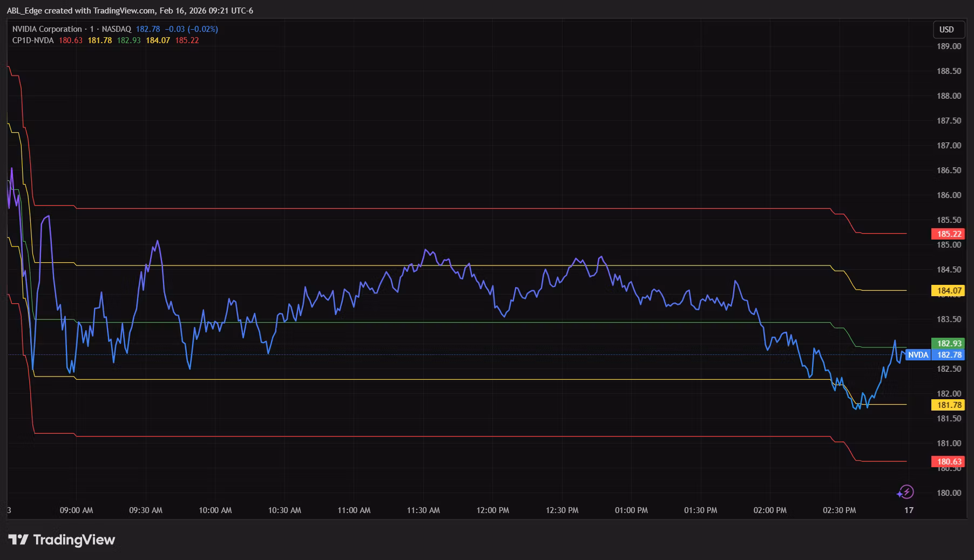Screen dimensions: 974x560
Task: Click the blue NVDA symbol tag
Action: coord(918,355)
